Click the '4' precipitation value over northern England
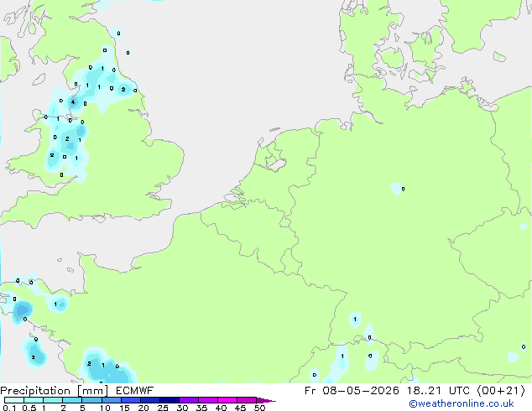The width and height of the screenshot is (532, 411). 73,102
